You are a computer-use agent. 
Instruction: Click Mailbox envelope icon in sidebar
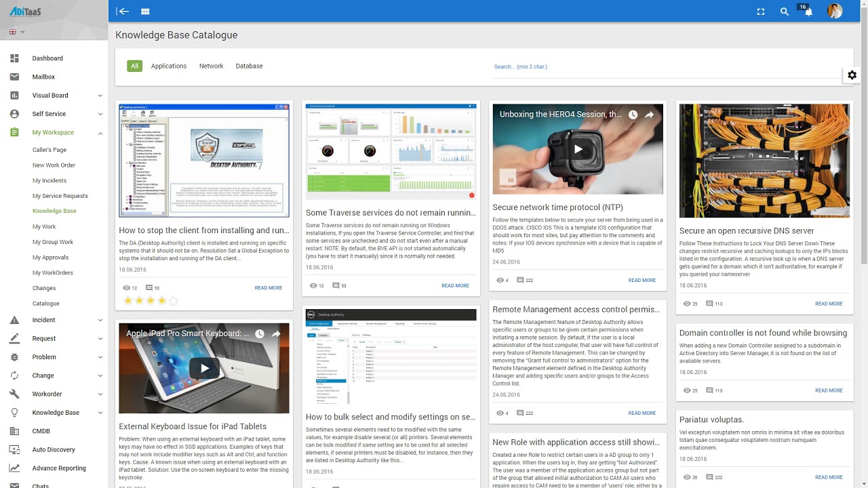click(x=14, y=77)
